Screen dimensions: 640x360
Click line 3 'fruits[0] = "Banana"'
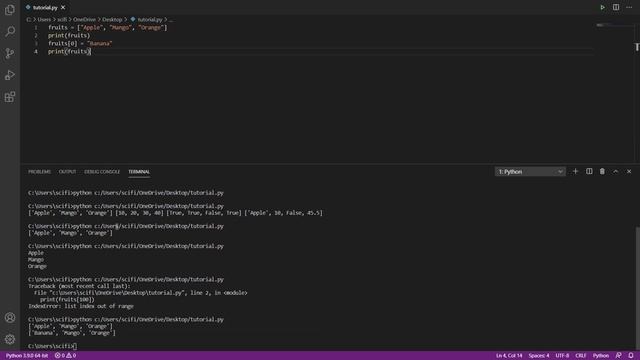click(80, 44)
